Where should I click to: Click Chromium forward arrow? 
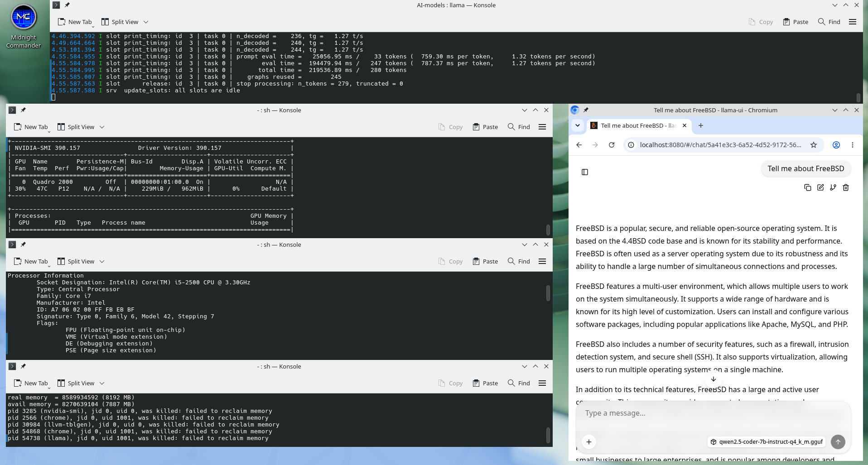pyautogui.click(x=595, y=145)
